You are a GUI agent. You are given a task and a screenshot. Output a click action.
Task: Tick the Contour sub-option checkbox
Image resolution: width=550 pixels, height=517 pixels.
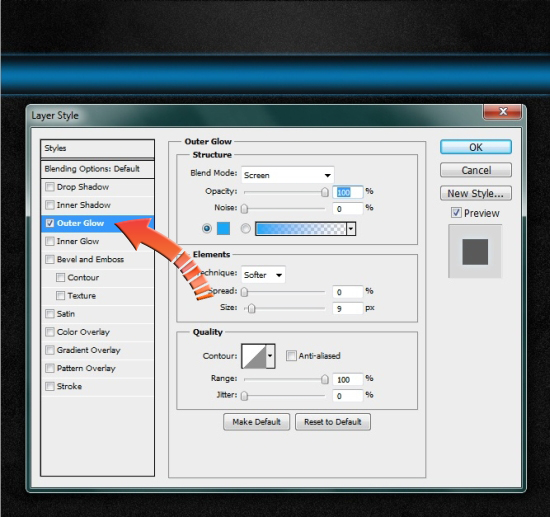[x=60, y=277]
